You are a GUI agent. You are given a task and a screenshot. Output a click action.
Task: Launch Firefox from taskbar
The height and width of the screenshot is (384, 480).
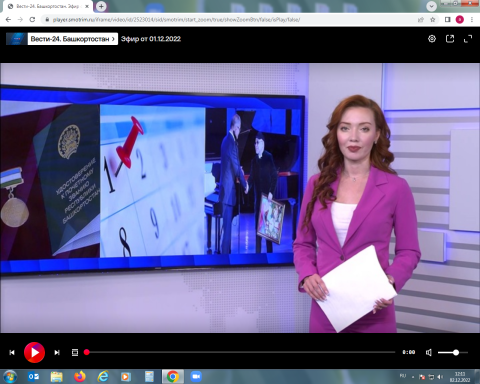tap(80, 377)
